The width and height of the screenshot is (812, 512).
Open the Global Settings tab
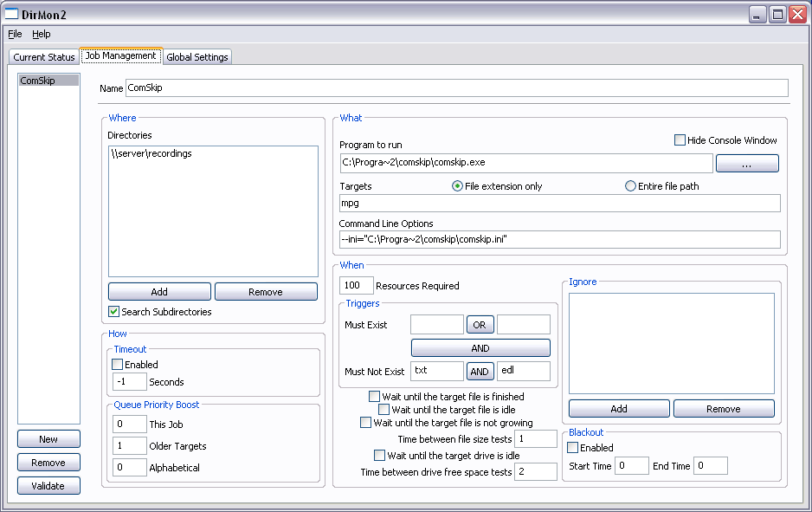197,57
